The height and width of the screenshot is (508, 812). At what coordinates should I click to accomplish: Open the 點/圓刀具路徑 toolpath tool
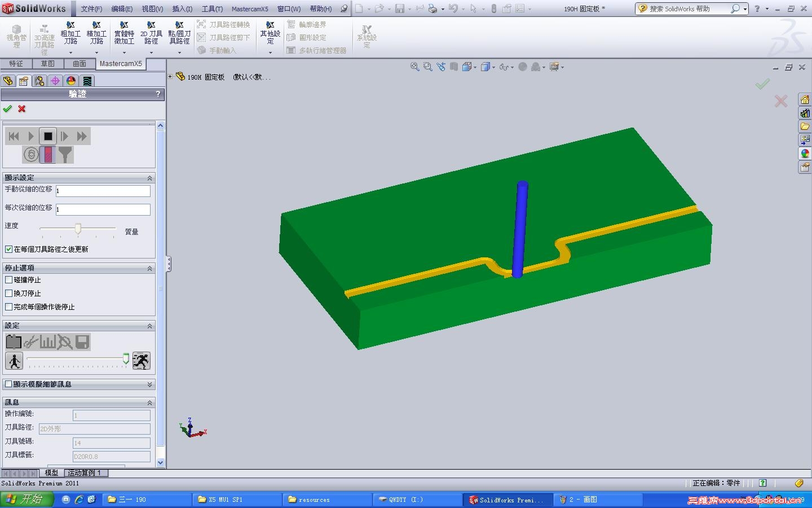179,33
